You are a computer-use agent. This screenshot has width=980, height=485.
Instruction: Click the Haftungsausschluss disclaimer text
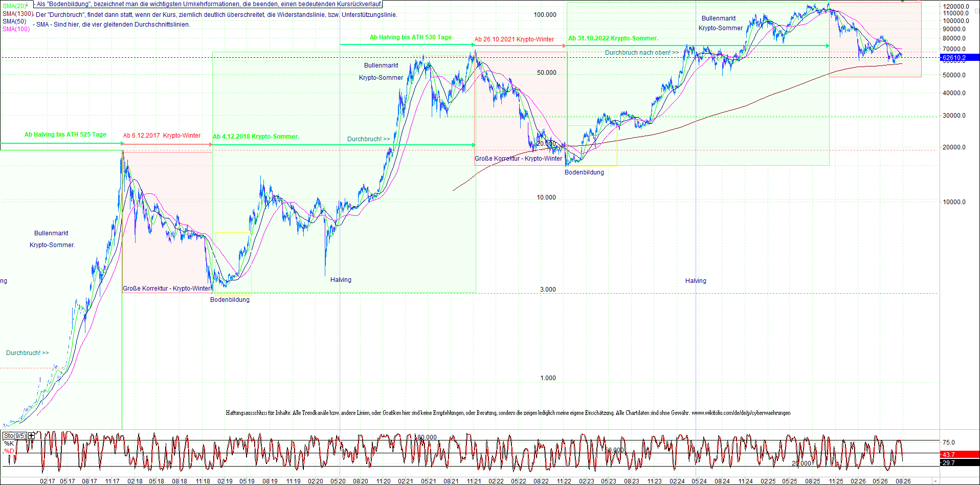[x=508, y=413]
